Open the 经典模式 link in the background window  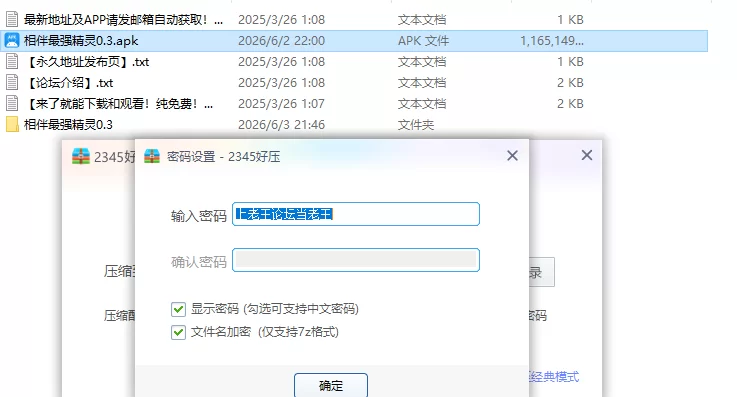[x=554, y=377]
